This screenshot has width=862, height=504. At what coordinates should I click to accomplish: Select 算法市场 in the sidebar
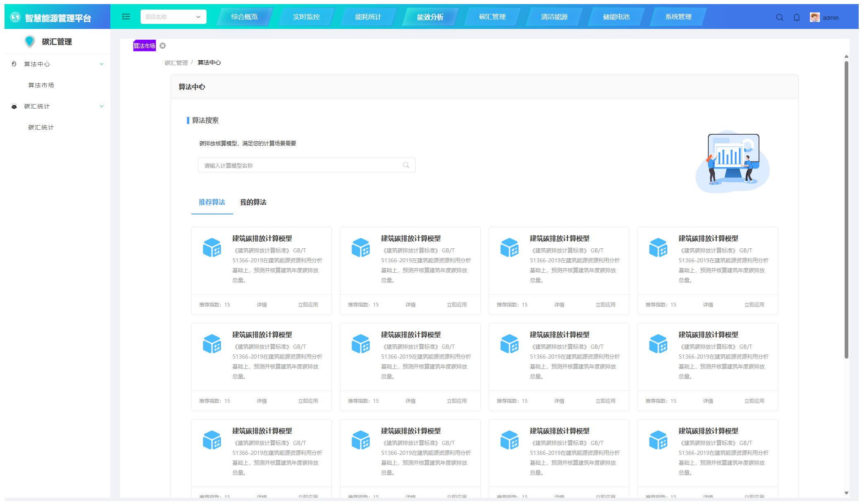pos(41,85)
